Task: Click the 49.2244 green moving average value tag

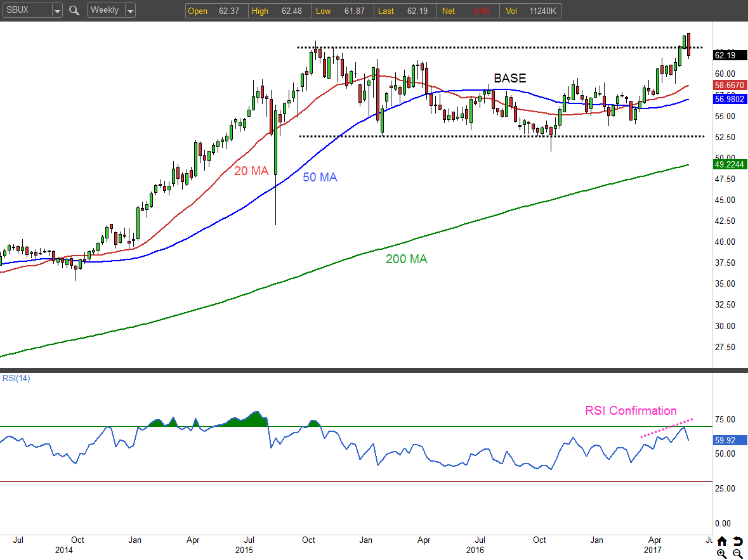Action: 730,164
